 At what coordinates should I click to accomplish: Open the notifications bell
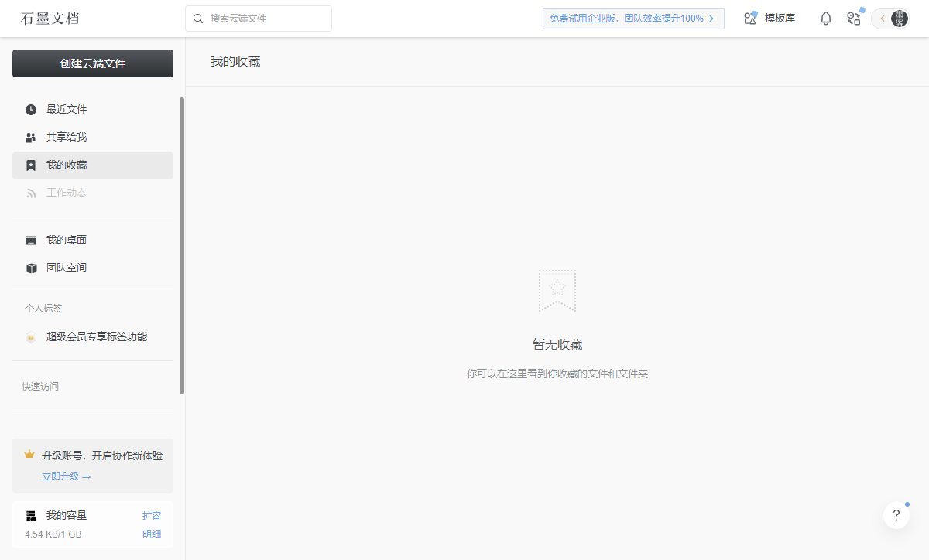tap(826, 19)
